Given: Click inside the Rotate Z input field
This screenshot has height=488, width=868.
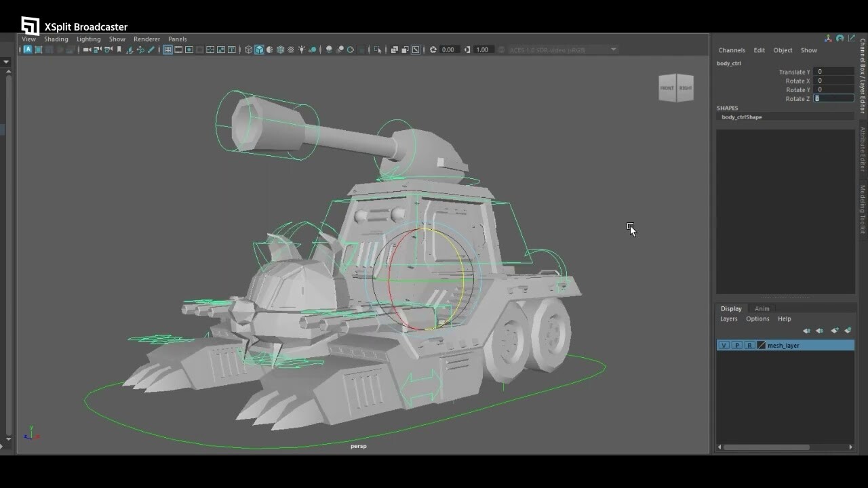Looking at the screenshot, I should [833, 98].
